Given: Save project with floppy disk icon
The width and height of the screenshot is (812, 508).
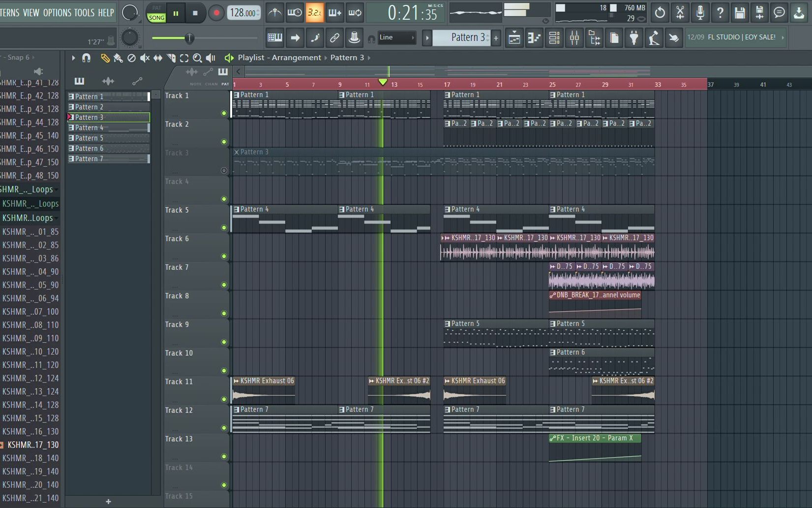Looking at the screenshot, I should coord(740,13).
